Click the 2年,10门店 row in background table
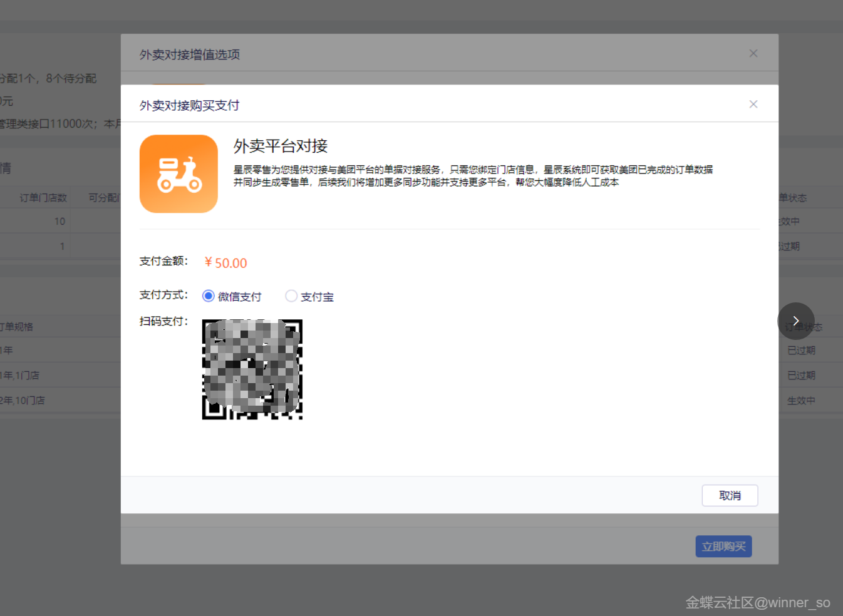The height and width of the screenshot is (616, 843). [x=23, y=401]
